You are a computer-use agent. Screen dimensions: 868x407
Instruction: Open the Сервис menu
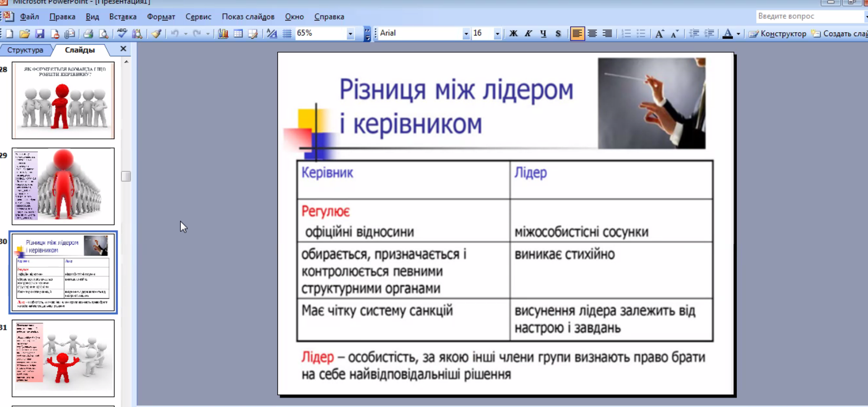coord(198,17)
